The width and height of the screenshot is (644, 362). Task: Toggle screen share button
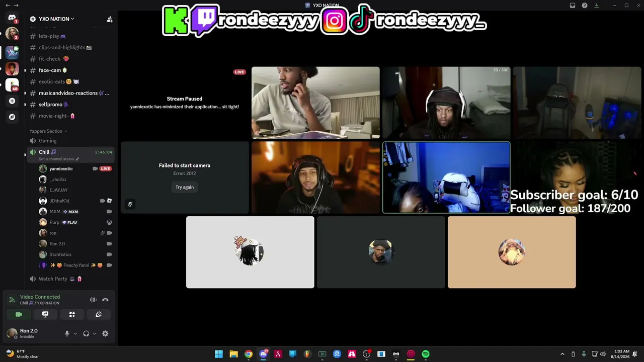click(x=45, y=314)
